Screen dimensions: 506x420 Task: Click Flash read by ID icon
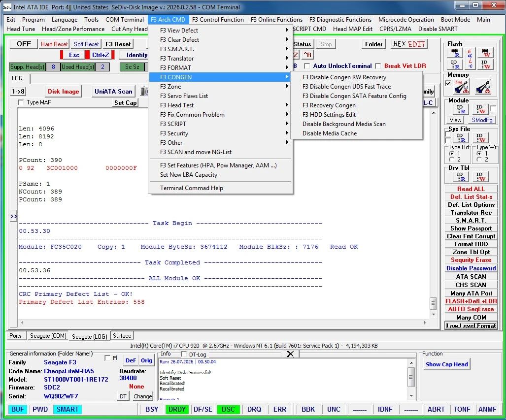[455, 64]
